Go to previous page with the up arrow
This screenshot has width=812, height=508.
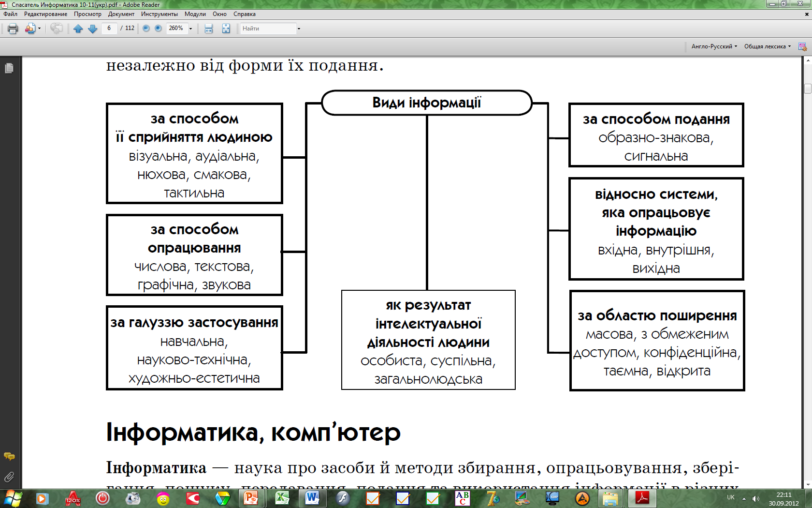[x=78, y=29]
